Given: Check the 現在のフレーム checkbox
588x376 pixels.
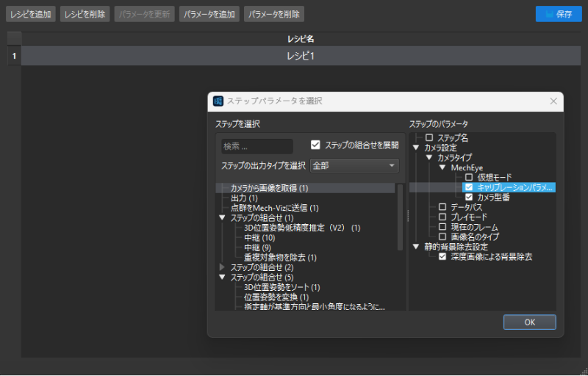Looking at the screenshot, I should point(442,227).
